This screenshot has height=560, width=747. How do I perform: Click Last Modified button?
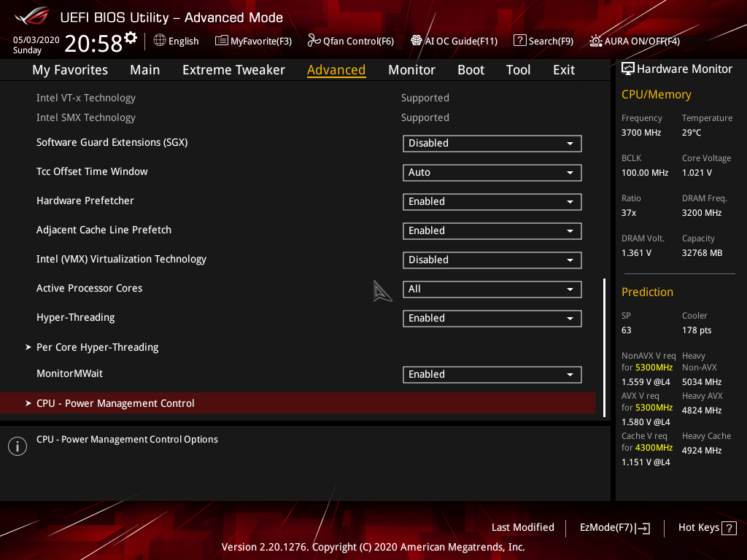tap(522, 528)
